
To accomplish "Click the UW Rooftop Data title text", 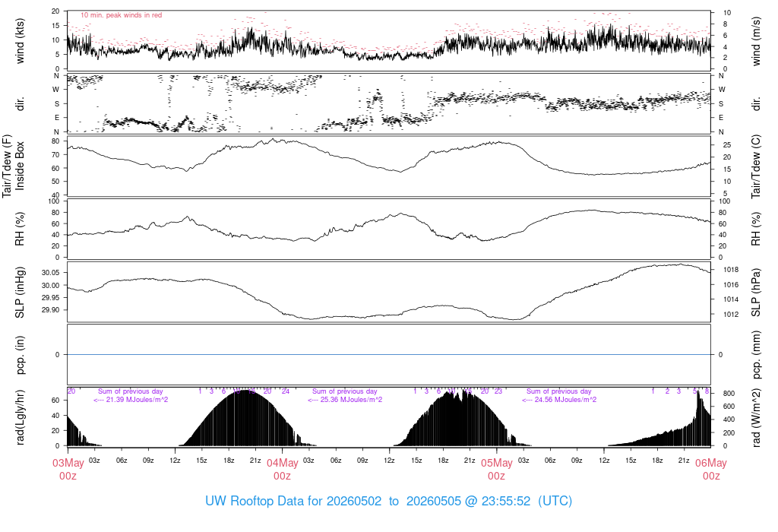I will (x=388, y=501).
